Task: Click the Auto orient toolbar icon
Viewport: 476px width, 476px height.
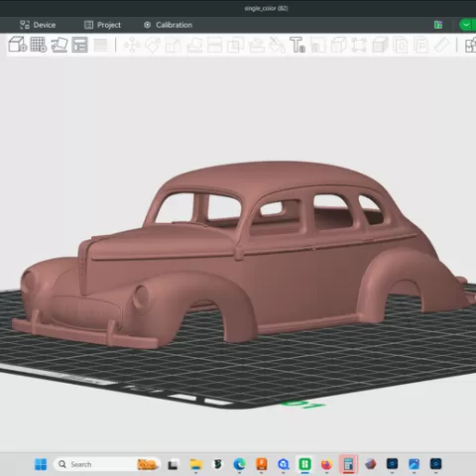Action: tap(59, 45)
